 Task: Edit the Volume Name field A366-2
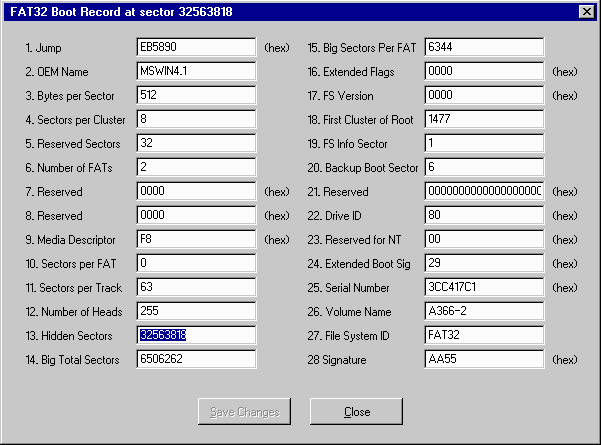pyautogui.click(x=483, y=311)
